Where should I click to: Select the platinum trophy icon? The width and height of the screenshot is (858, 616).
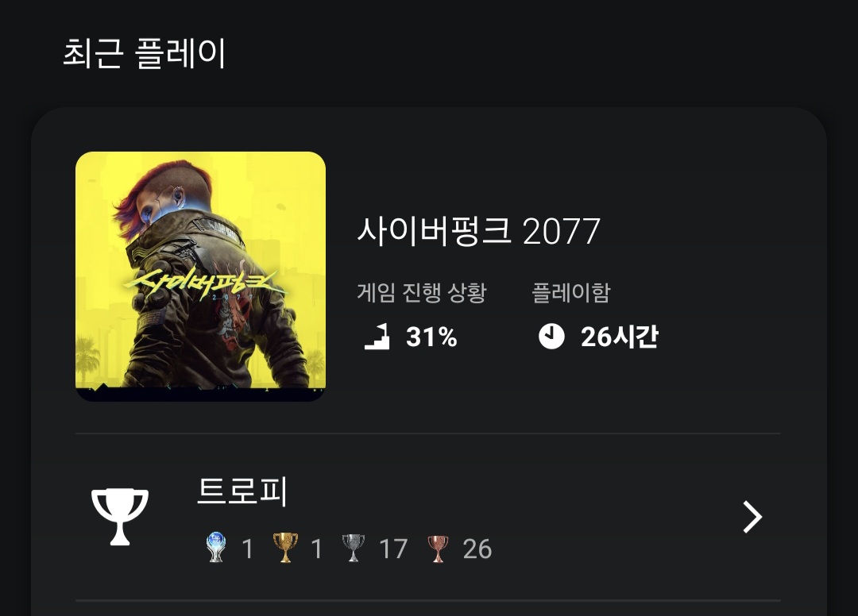coord(215,548)
